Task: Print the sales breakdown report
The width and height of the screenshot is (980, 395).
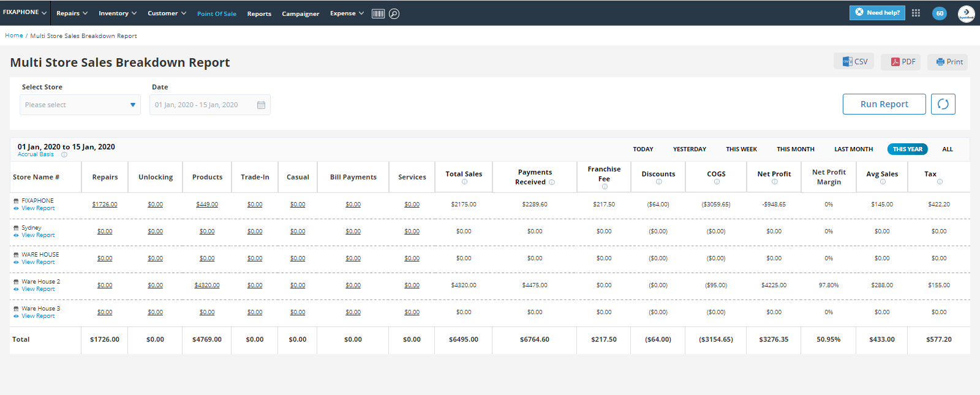Action: click(x=948, y=62)
